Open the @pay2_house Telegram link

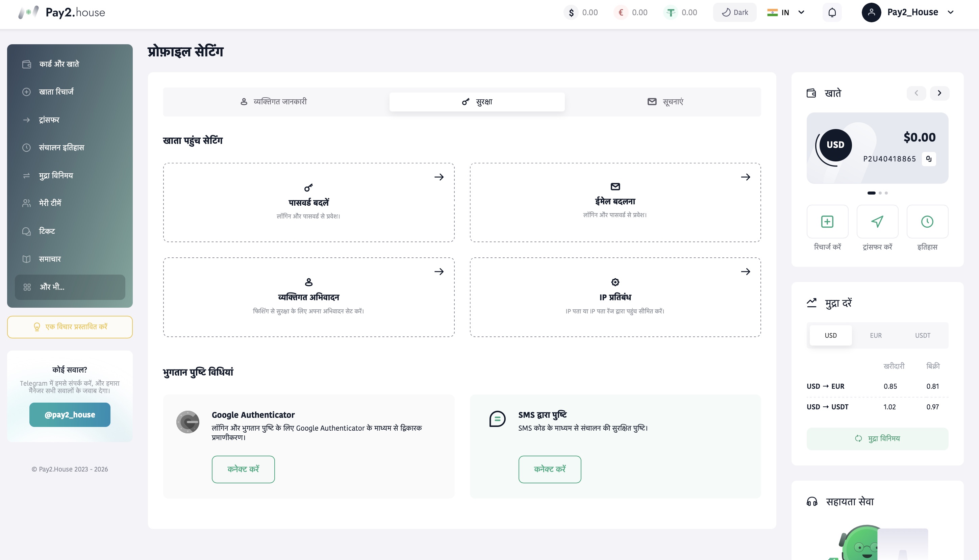tap(70, 415)
